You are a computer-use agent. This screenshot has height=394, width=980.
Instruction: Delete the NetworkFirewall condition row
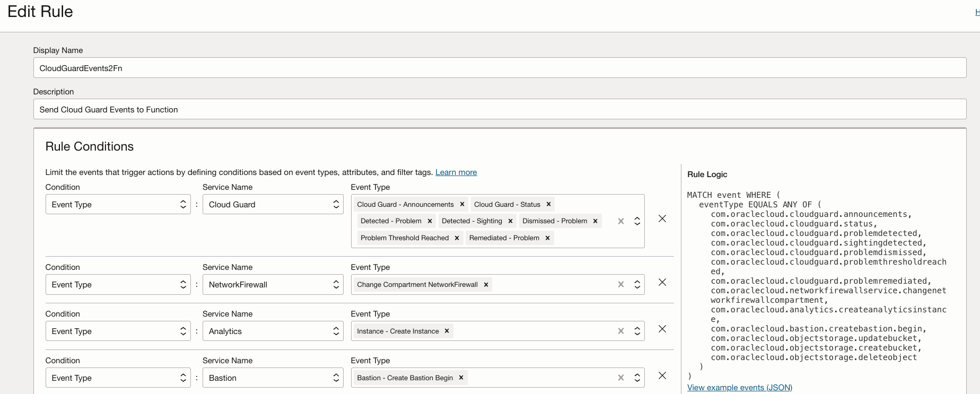662,282
